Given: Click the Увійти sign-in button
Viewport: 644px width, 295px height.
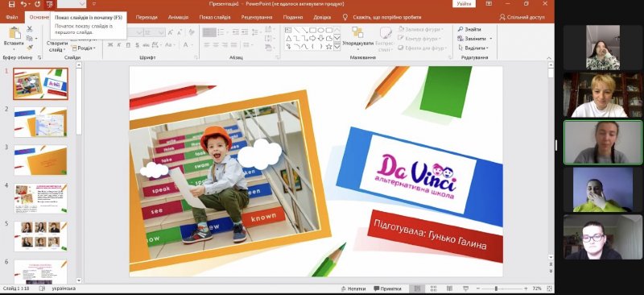Looking at the screenshot, I should pyautogui.click(x=464, y=4).
